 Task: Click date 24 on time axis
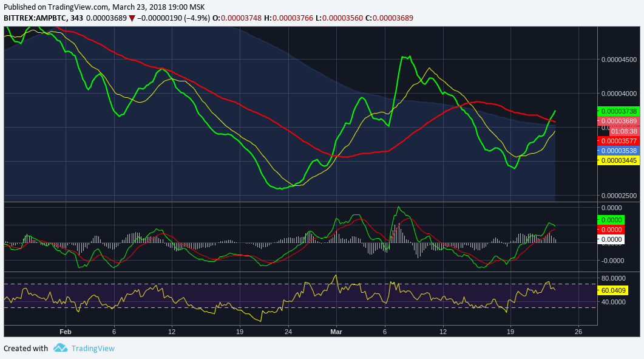(x=288, y=332)
